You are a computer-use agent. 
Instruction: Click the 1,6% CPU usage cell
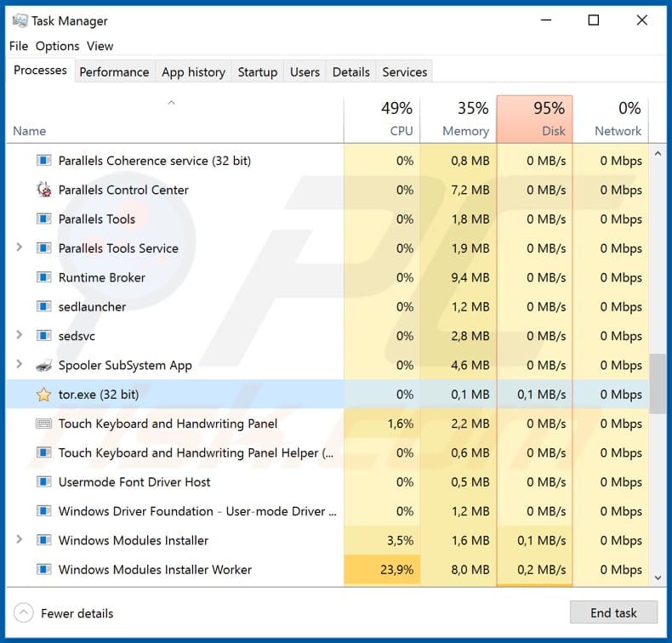[382, 424]
